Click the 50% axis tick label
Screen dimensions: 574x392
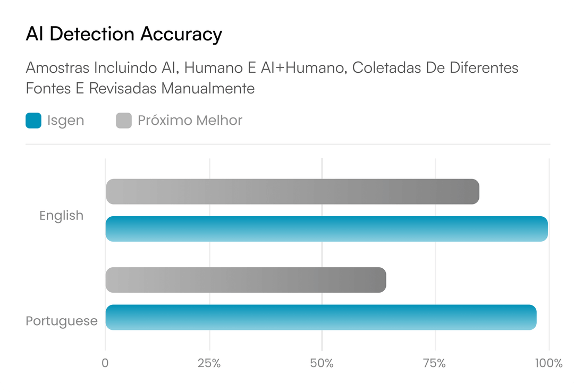pos(322,363)
